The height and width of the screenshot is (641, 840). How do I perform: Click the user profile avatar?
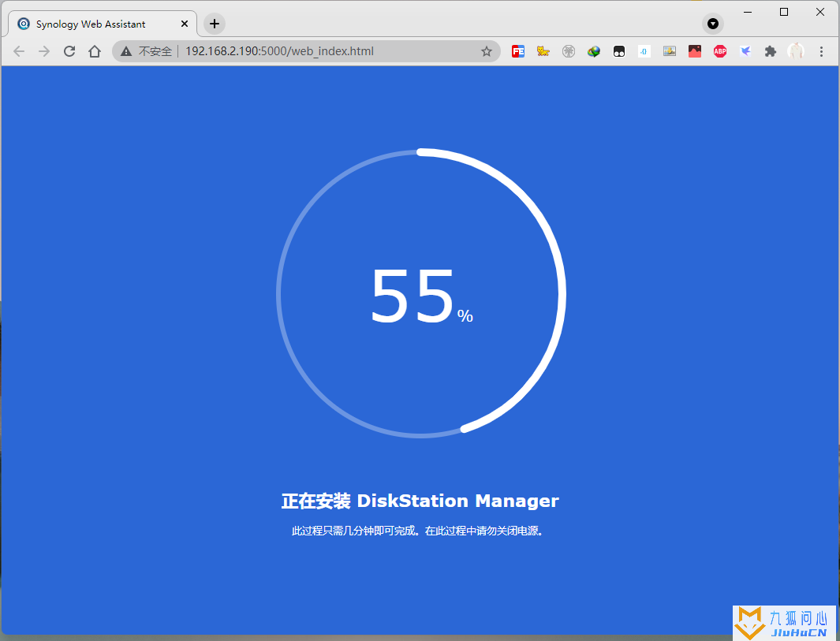[796, 51]
